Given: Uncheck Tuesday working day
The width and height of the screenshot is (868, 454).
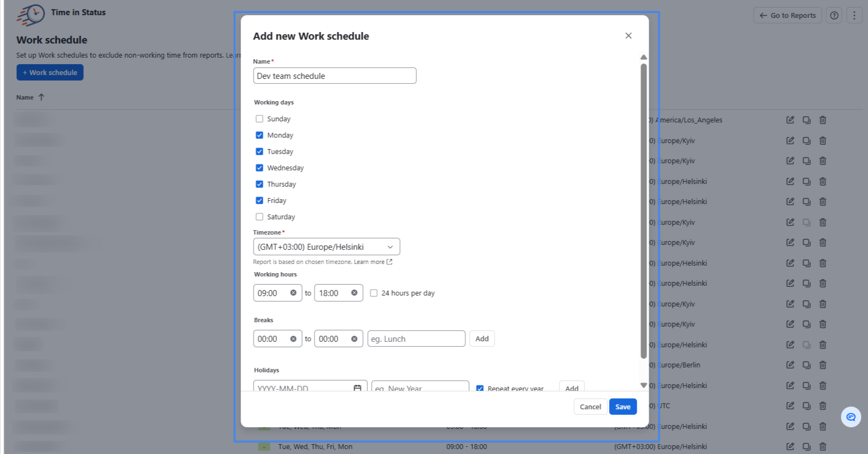Looking at the screenshot, I should 260,151.
